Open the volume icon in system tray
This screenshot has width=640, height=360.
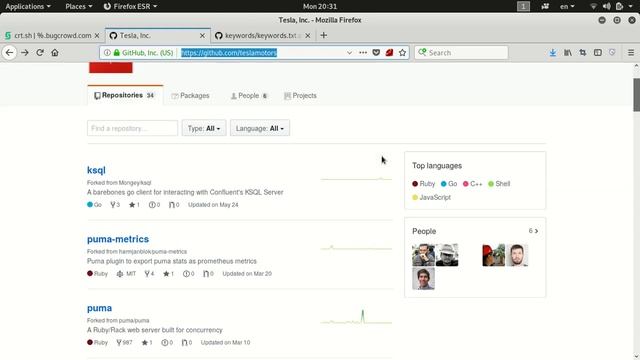click(x=607, y=6)
